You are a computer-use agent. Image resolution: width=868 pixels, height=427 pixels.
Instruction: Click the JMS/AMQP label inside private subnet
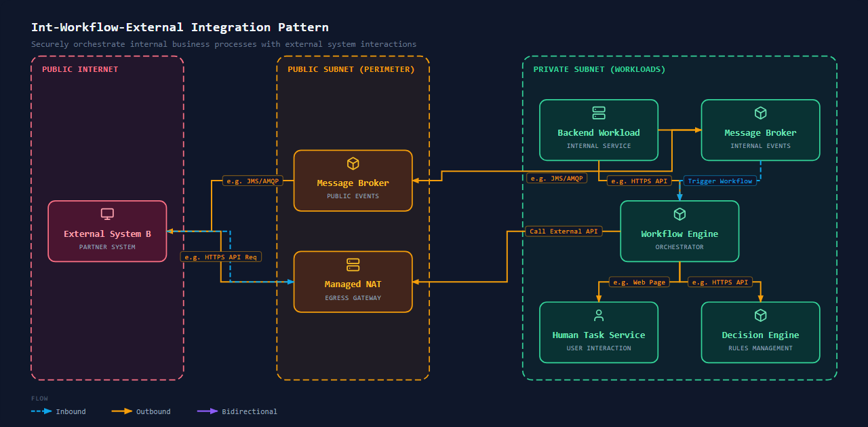pos(557,179)
